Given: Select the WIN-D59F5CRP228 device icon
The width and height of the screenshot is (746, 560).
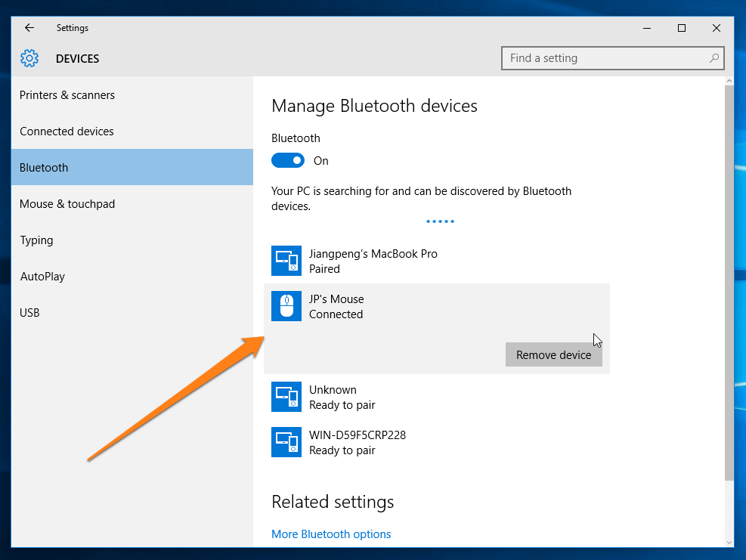Looking at the screenshot, I should click(x=286, y=442).
